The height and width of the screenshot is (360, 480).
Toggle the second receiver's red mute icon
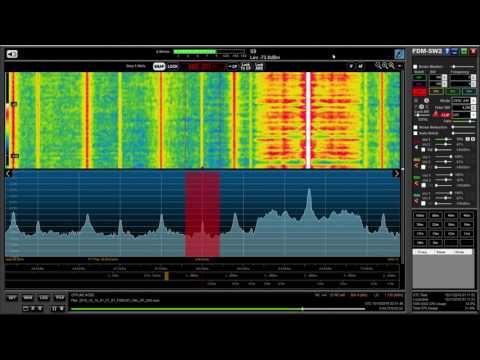416,165
